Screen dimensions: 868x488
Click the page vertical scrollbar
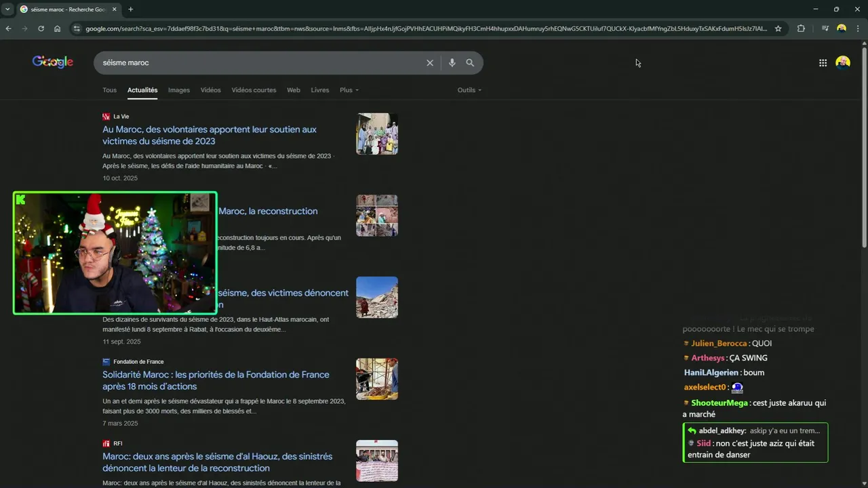[x=864, y=146]
